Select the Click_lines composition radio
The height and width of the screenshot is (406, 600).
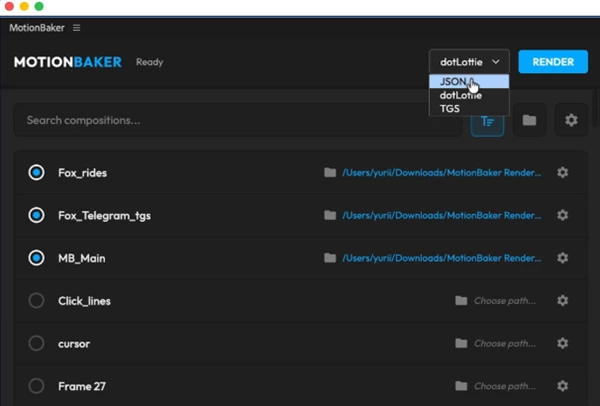pyautogui.click(x=36, y=301)
